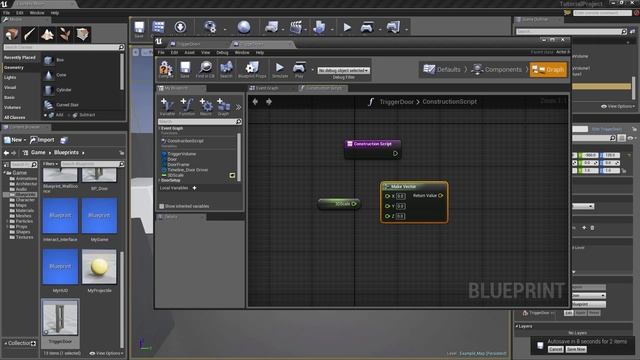Switch to the Components mode tab

497,69
